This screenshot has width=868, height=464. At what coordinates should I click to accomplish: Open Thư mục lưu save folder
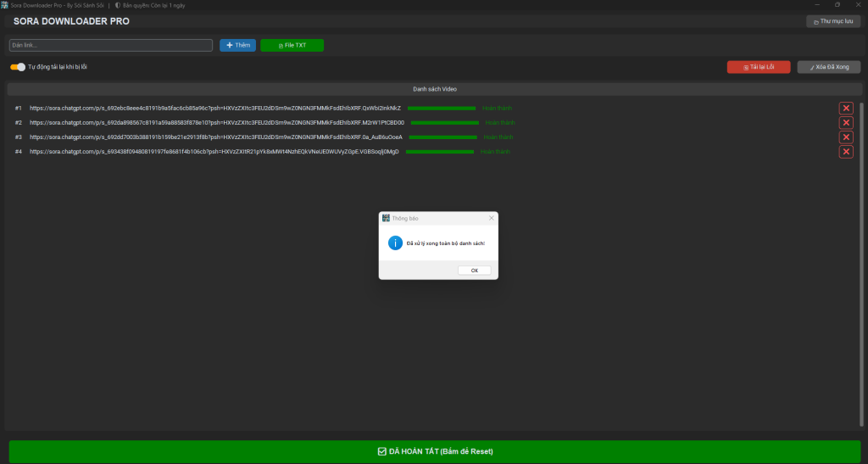(833, 21)
